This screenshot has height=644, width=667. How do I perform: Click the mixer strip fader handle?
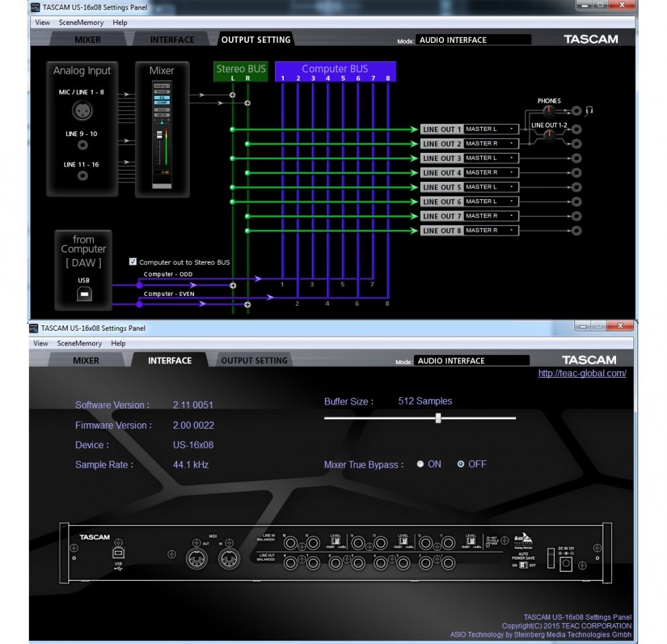click(x=160, y=135)
